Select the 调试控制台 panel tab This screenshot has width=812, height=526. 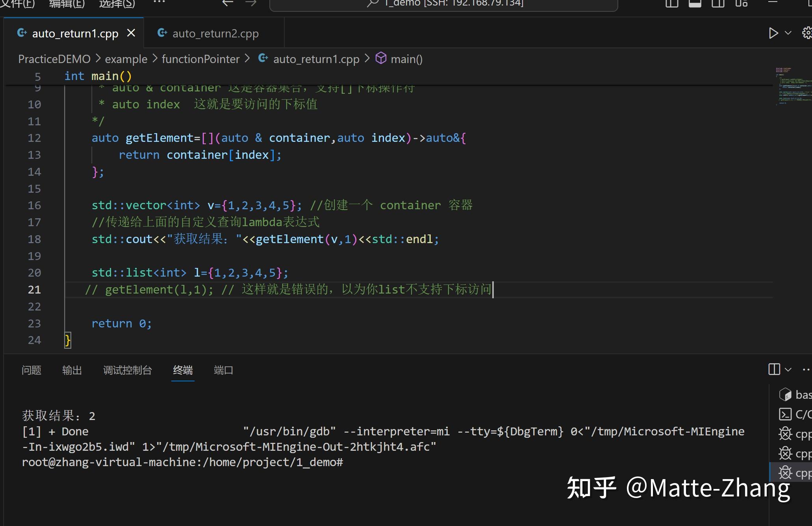(x=127, y=370)
